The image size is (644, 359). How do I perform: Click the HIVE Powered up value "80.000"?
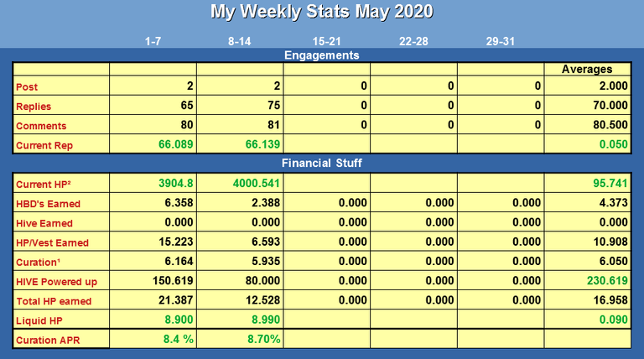click(262, 280)
